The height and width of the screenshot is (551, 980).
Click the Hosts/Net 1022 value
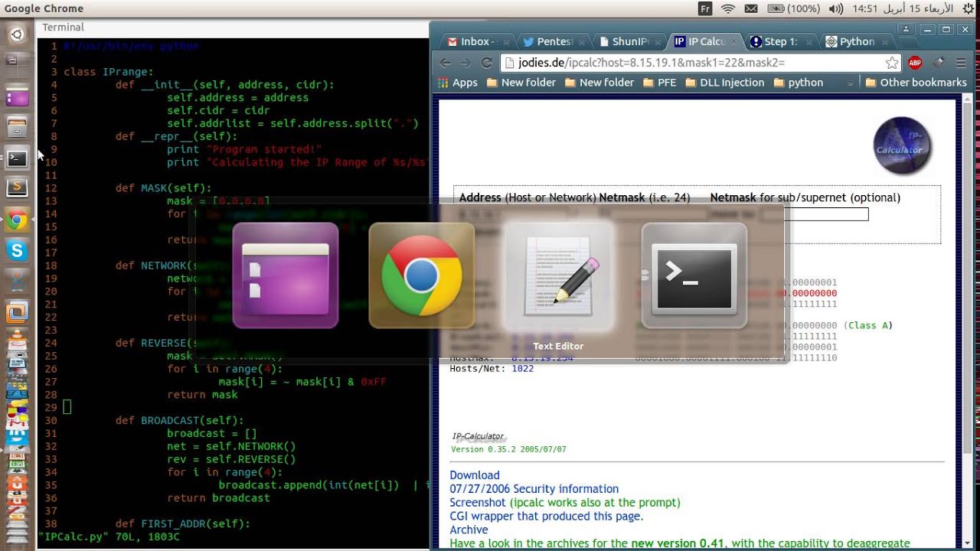tap(523, 368)
